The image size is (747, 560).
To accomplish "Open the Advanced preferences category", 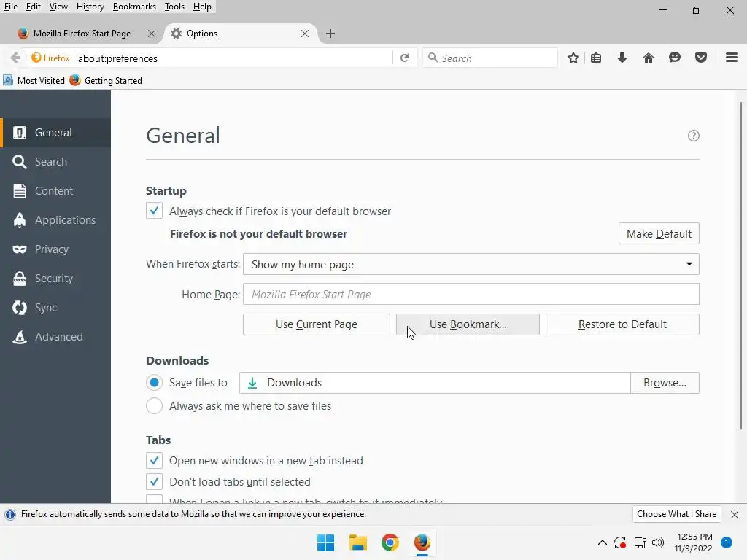I will tap(55, 337).
